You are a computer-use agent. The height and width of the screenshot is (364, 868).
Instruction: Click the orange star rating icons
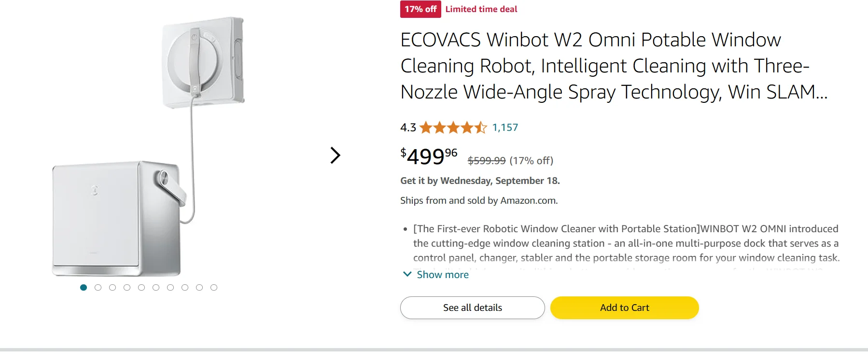coord(453,127)
